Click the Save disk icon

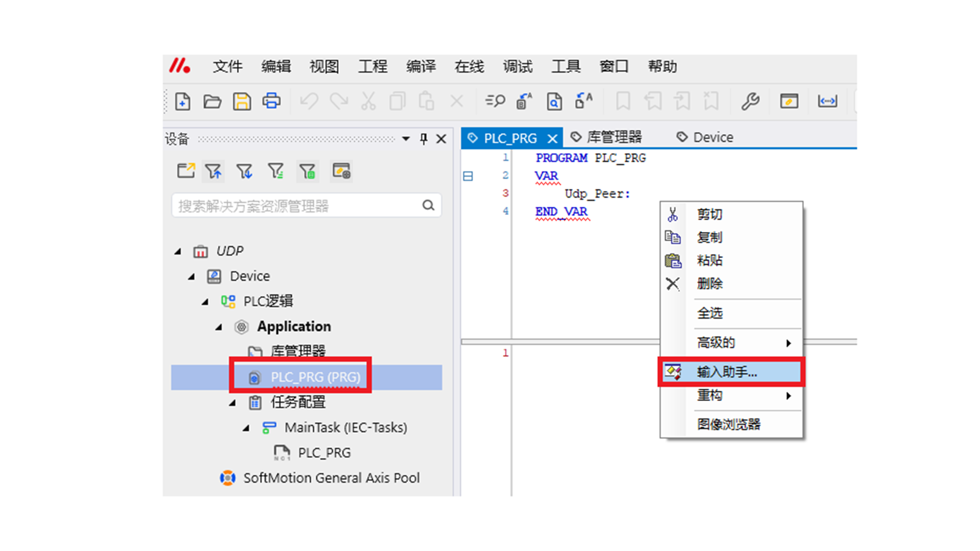click(242, 102)
